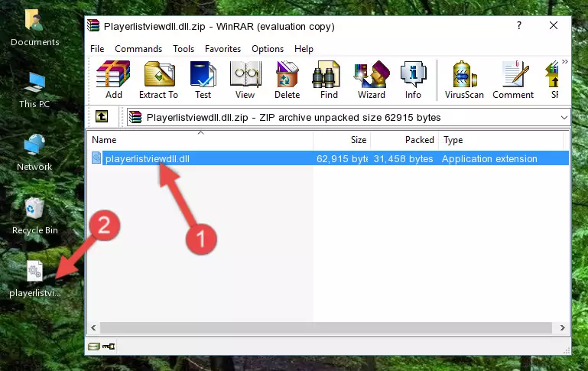Open the Favorites menu
The width and height of the screenshot is (588, 371).
(x=223, y=49)
